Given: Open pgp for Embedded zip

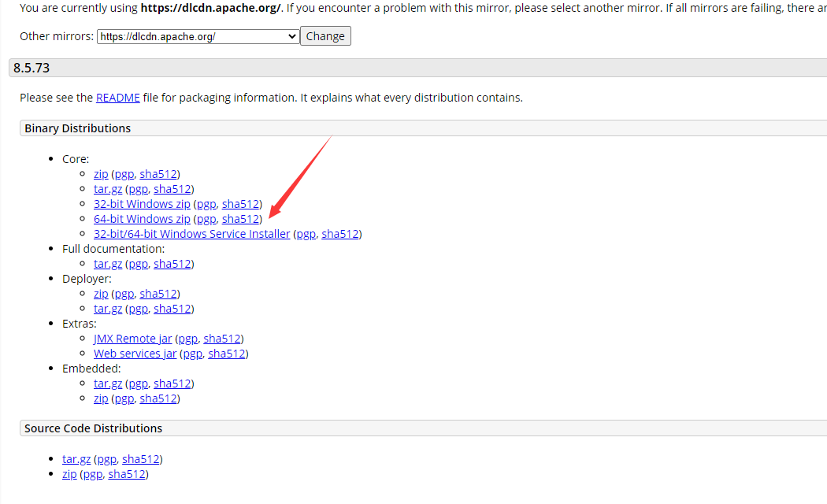Looking at the screenshot, I should (124, 398).
